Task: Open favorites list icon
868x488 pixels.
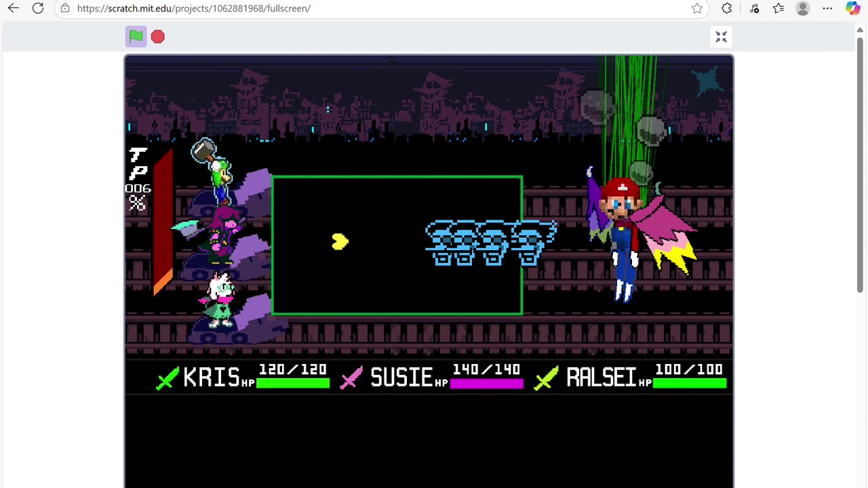Action: pos(778,8)
